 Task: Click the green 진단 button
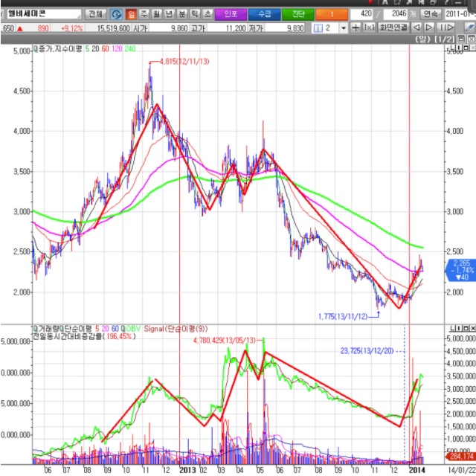[297, 14]
